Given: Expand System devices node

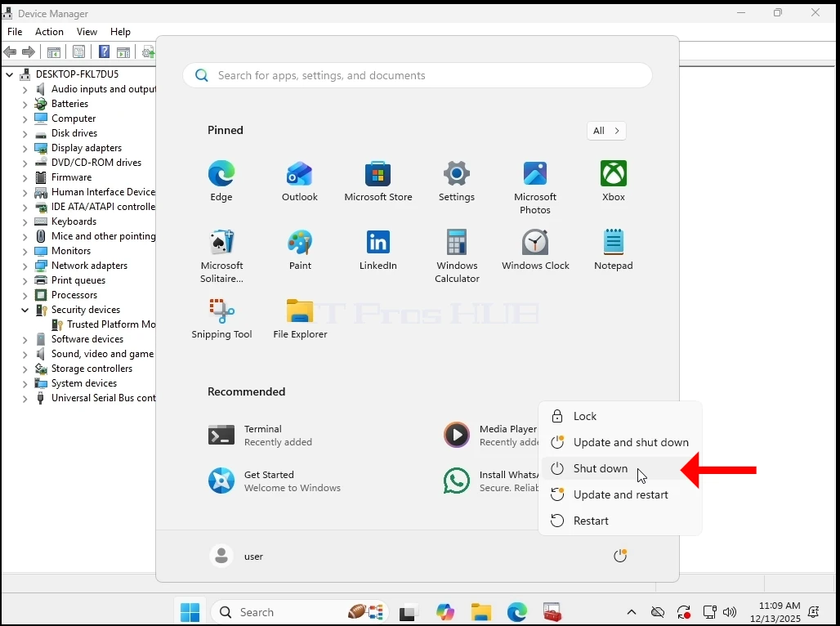Looking at the screenshot, I should [25, 384].
